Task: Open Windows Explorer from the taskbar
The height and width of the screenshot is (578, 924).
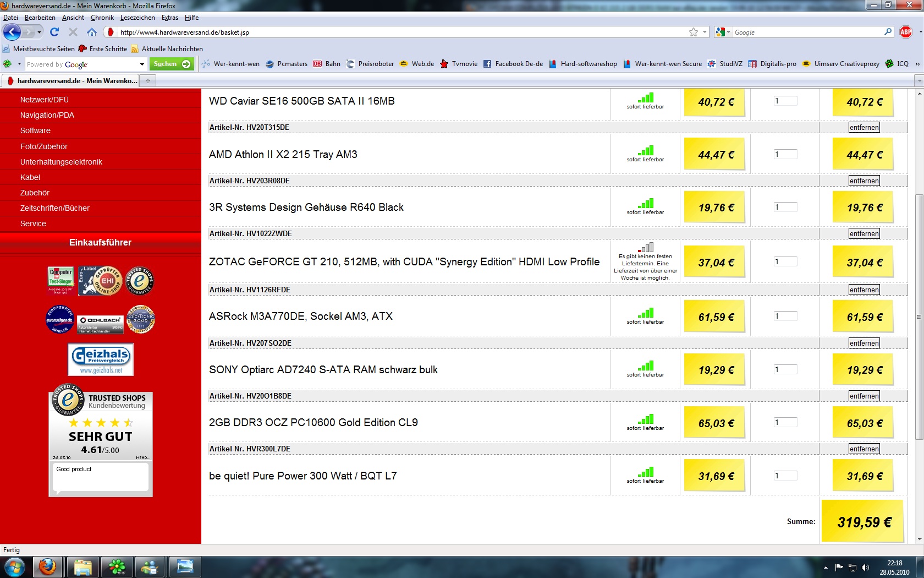Action: [x=82, y=567]
